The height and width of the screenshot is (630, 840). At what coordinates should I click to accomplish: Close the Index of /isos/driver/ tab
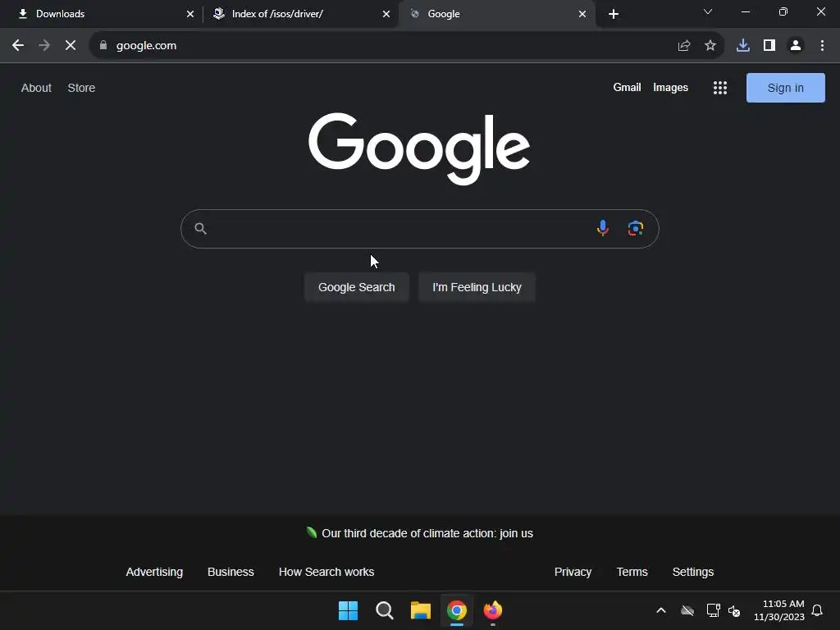386,14
